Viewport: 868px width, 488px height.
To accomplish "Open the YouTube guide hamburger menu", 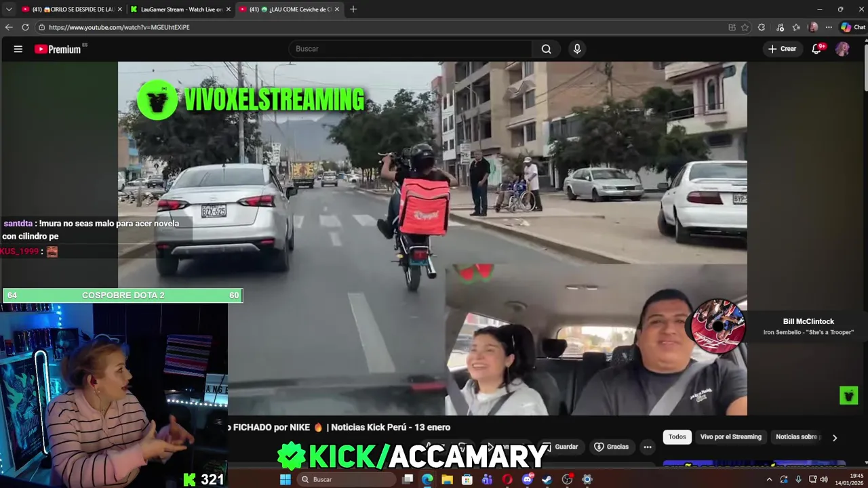I will 18,49.
